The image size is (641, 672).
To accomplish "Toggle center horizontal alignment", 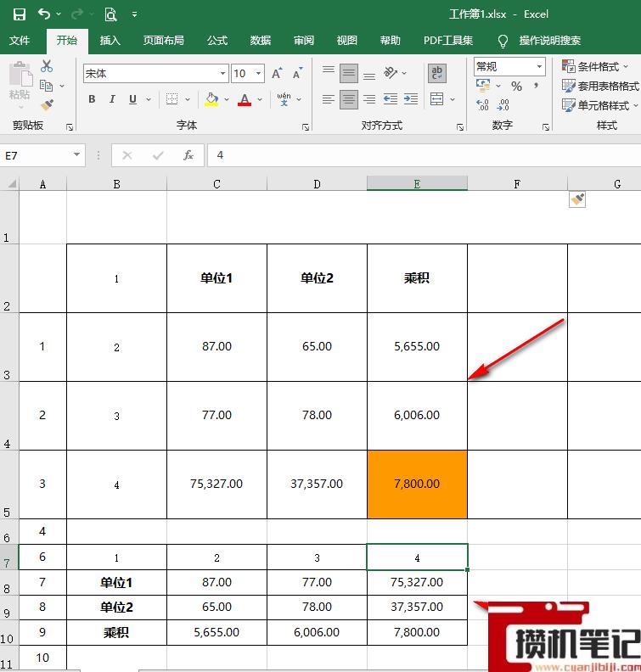I will (349, 99).
